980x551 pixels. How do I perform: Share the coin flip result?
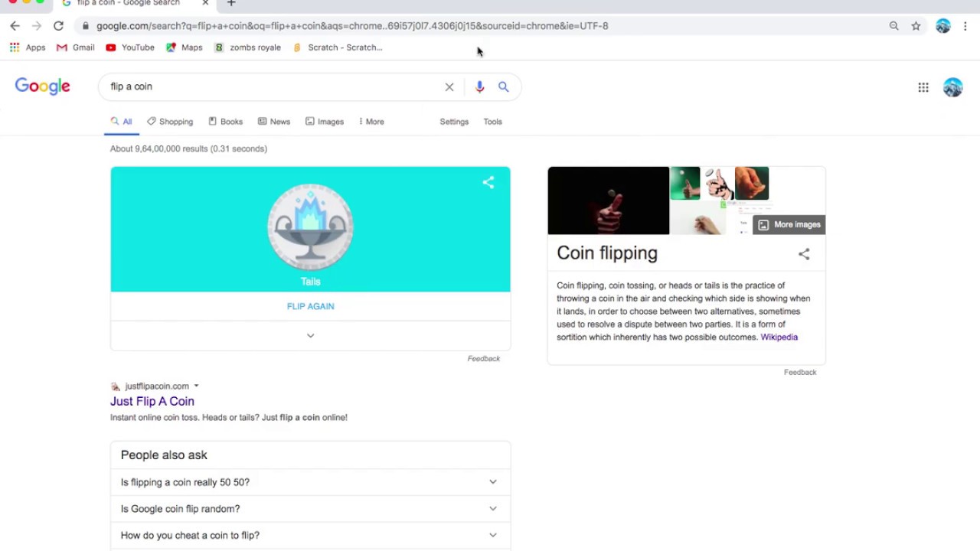pyautogui.click(x=488, y=182)
